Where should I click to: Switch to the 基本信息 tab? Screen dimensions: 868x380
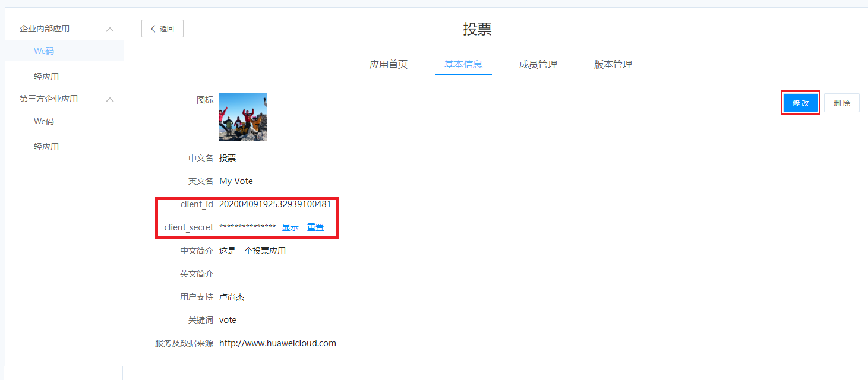click(463, 65)
